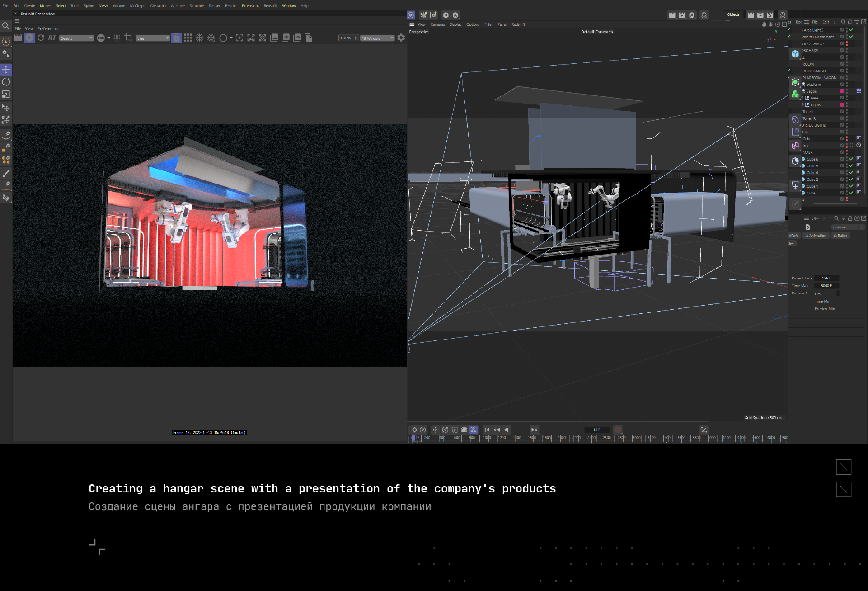Click the Animation mode button

tap(816, 236)
